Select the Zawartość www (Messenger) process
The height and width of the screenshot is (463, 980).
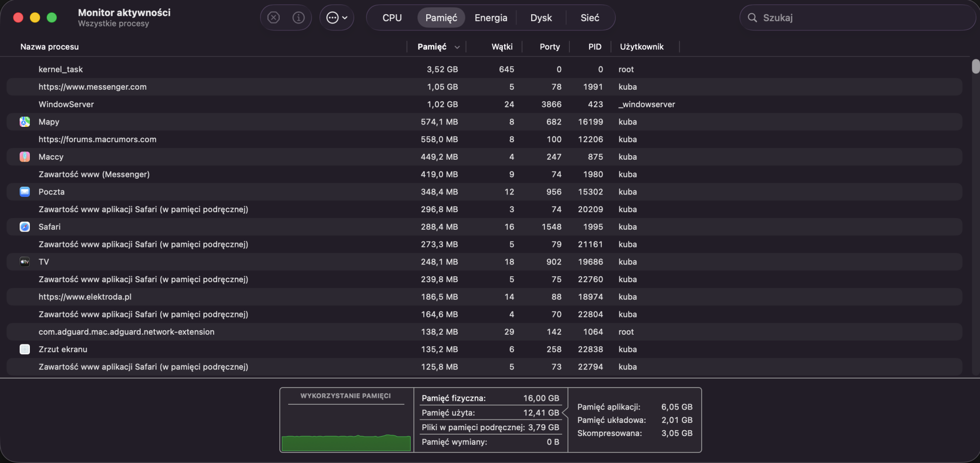[x=484, y=174]
